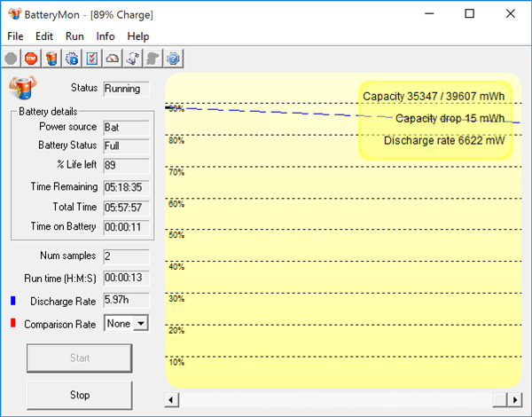Minimize the BatteryMon window
This screenshot has height=417, width=532.
click(429, 14)
